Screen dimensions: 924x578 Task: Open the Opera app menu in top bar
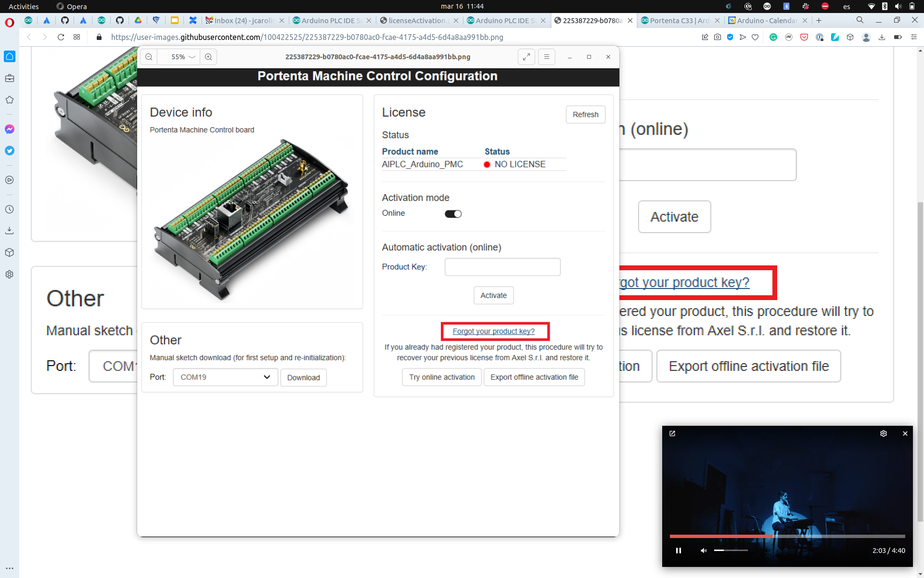pos(72,6)
